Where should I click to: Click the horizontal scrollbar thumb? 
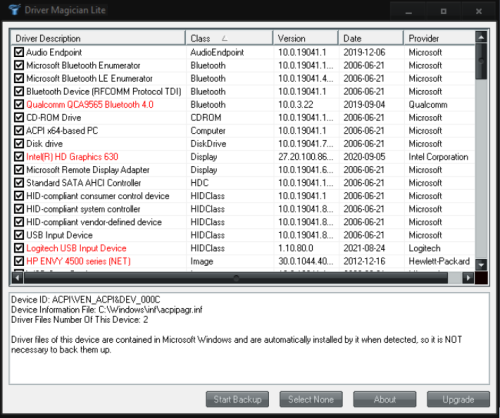click(236, 278)
